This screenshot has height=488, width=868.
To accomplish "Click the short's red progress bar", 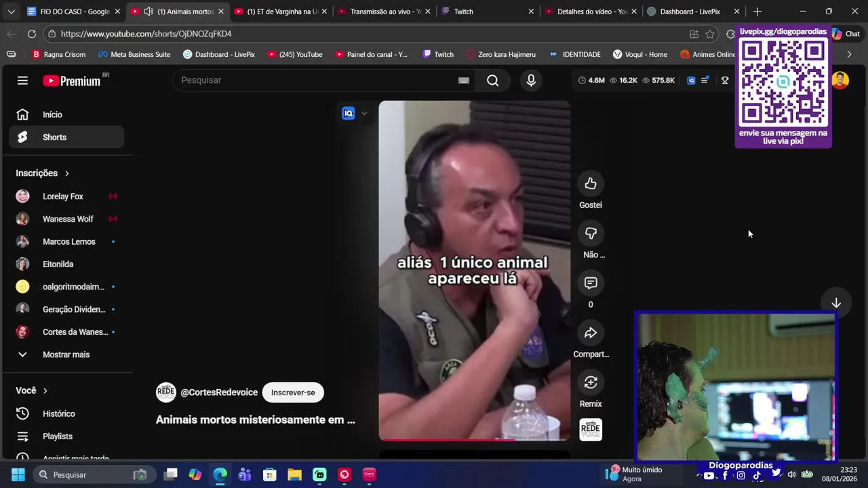I will [x=475, y=439].
